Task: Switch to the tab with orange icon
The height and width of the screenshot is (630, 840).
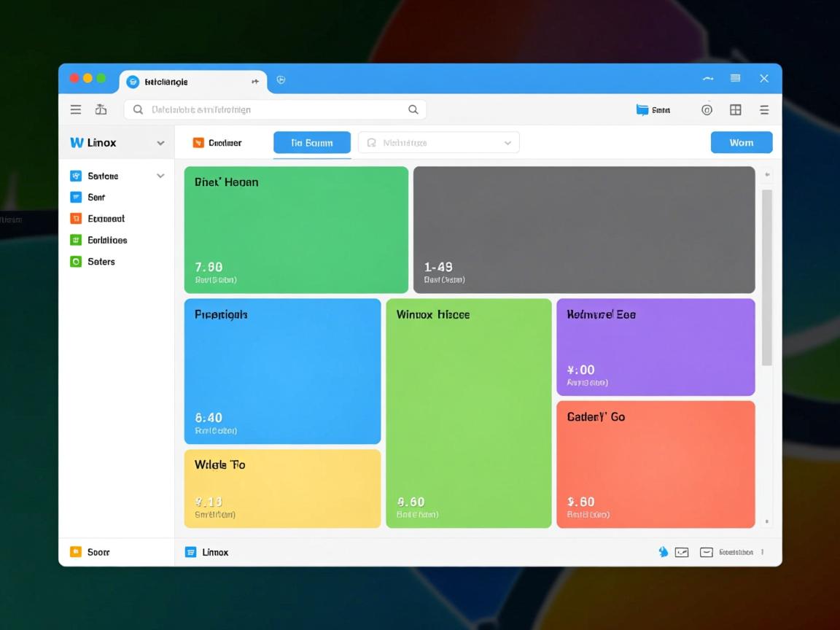Action: coord(217,143)
